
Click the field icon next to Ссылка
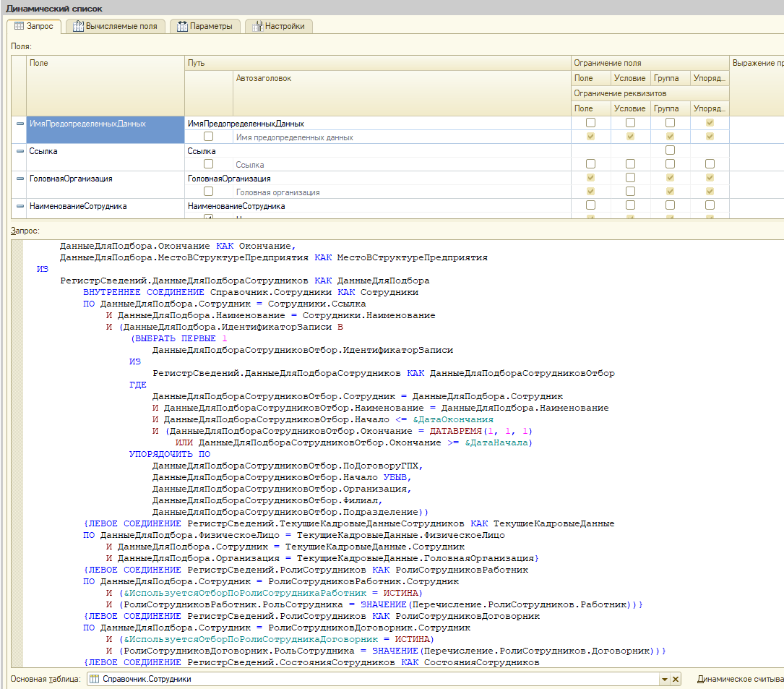pos(20,151)
